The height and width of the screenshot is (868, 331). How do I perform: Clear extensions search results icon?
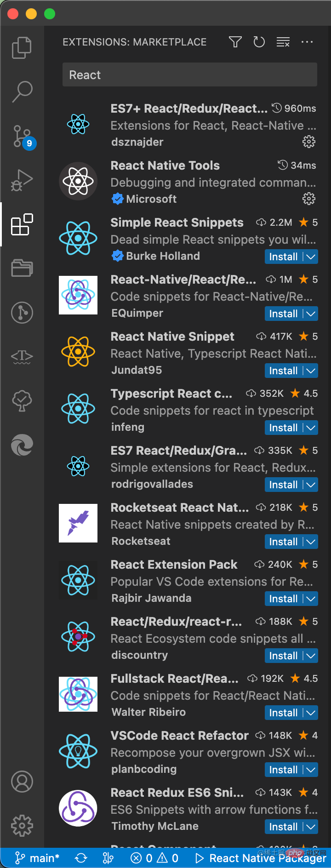tap(283, 42)
